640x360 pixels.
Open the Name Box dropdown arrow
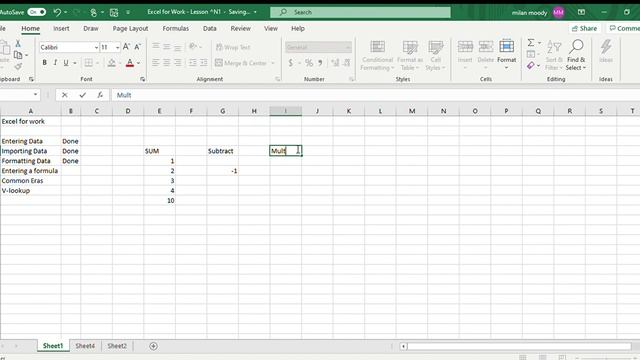[x=36, y=95]
